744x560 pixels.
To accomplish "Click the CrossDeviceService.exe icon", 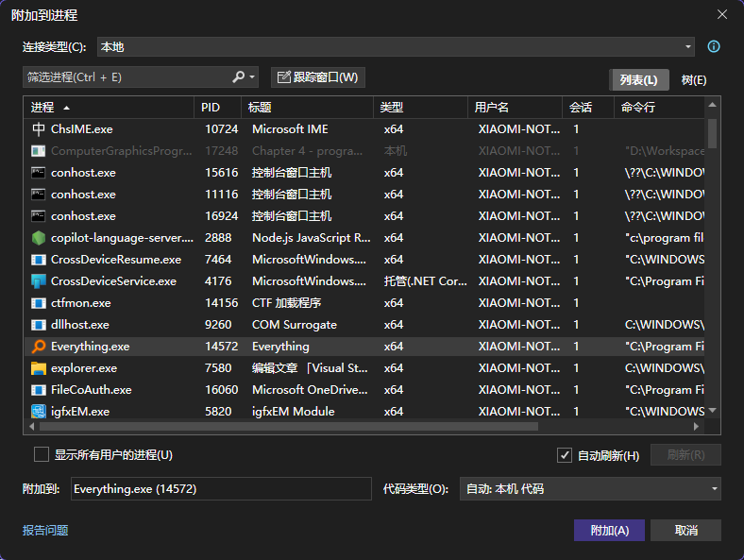I will pos(38,281).
